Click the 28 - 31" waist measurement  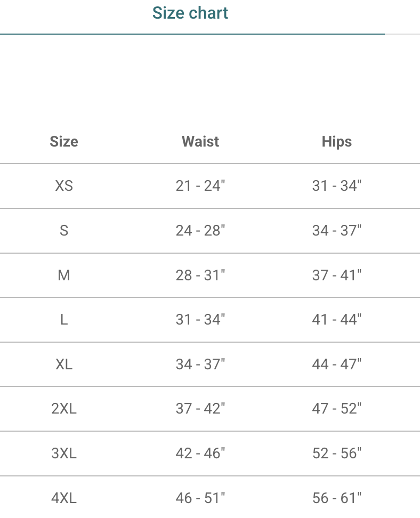pyautogui.click(x=200, y=276)
